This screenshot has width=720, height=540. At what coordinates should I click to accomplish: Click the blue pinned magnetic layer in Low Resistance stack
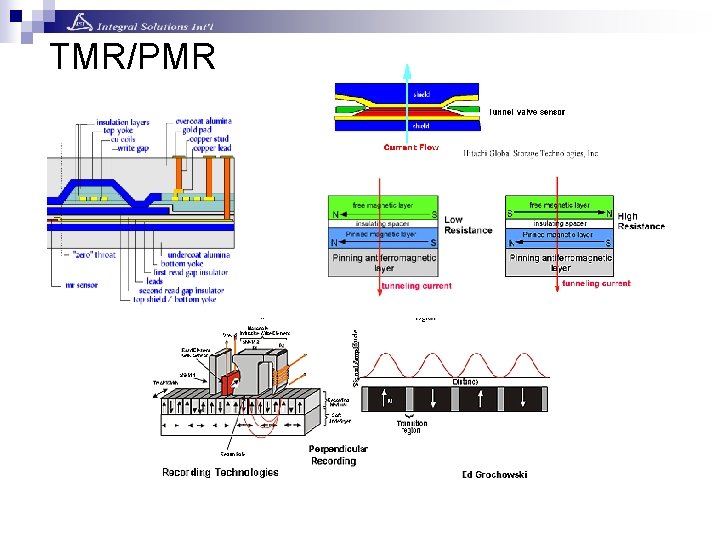pos(383,238)
